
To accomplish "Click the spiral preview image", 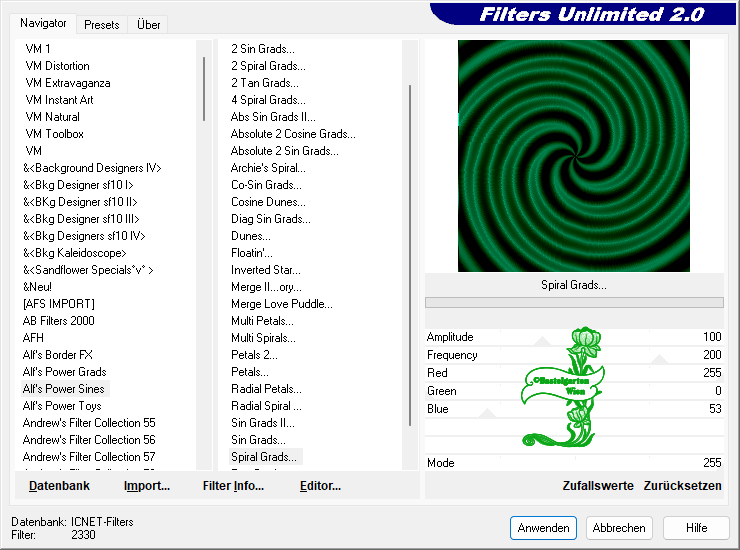I will tap(574, 156).
